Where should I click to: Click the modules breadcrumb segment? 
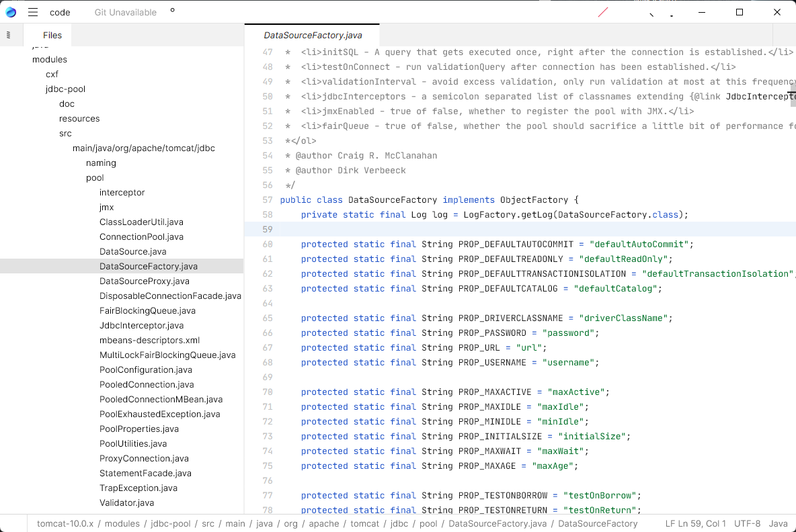[x=122, y=523]
